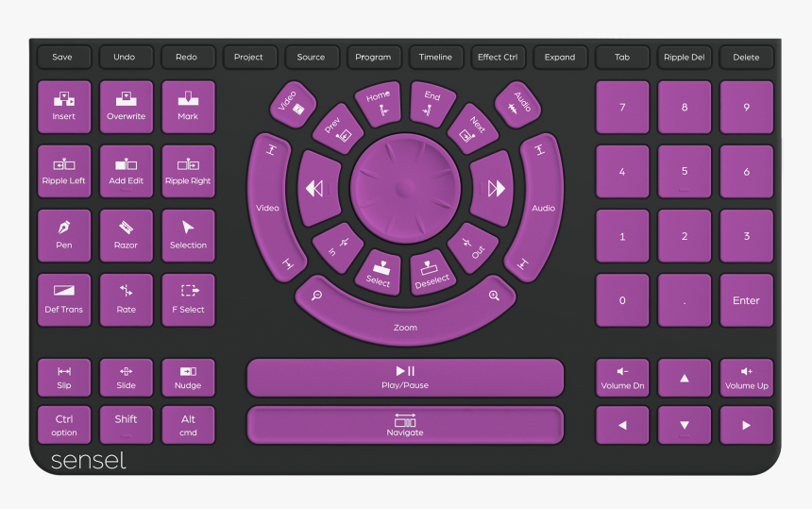Tap the Delete key
Image resolution: width=812 pixels, height=509 pixels.
[746, 57]
